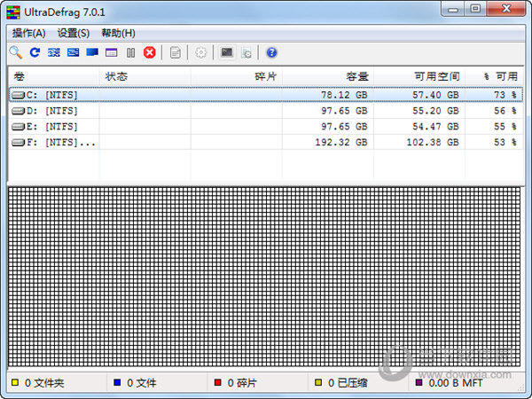Viewport: 532px width, 399px height.
Task: Click the blue 文件 legend swatch
Action: (117, 383)
